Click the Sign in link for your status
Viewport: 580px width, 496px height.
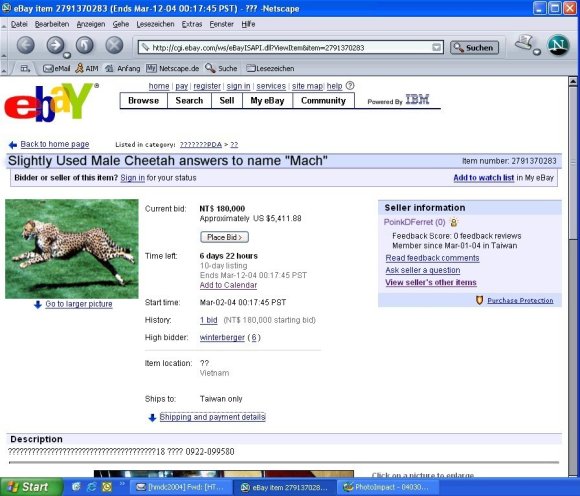[x=132, y=178]
